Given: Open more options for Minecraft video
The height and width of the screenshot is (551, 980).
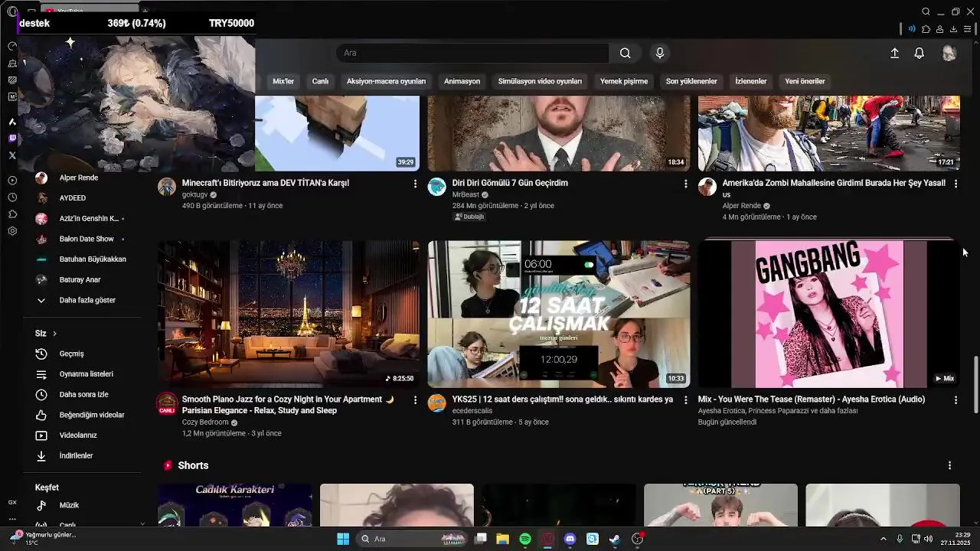Looking at the screenshot, I should [415, 184].
